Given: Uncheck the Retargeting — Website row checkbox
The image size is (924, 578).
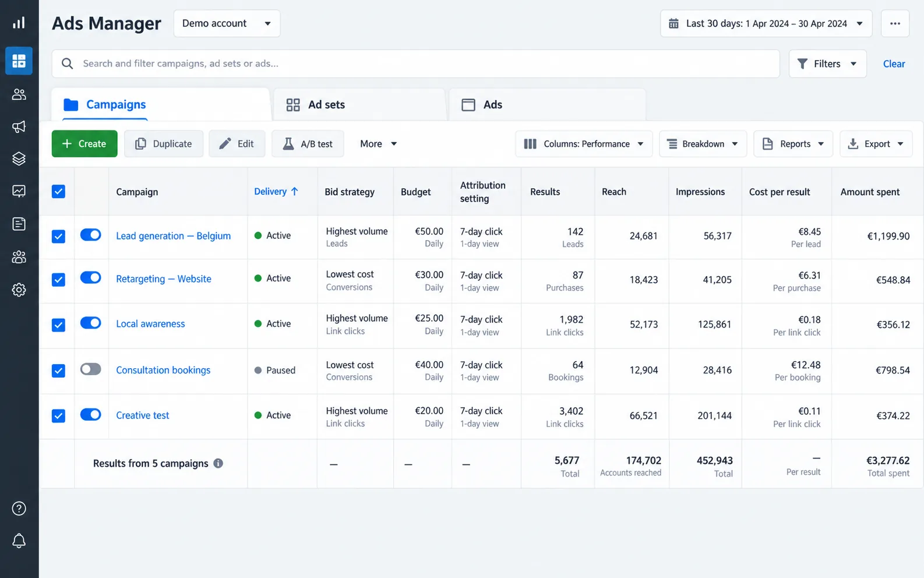Looking at the screenshot, I should click(x=58, y=280).
